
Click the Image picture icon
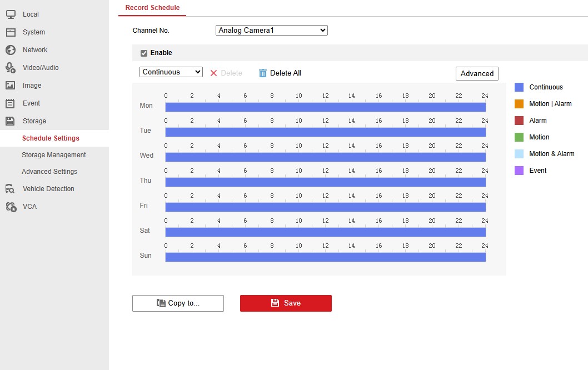tap(11, 86)
